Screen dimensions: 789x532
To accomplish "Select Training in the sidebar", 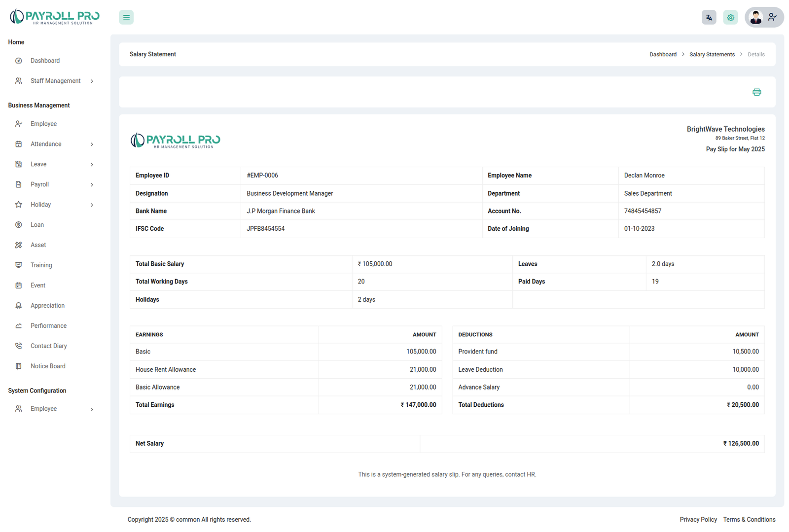I will click(x=41, y=265).
